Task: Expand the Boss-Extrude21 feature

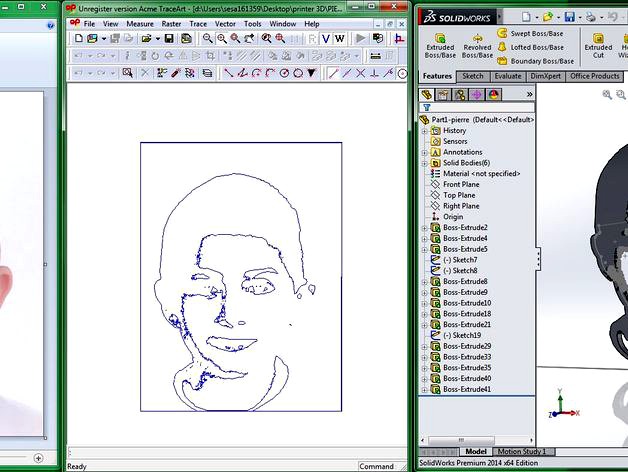Action: [x=424, y=325]
